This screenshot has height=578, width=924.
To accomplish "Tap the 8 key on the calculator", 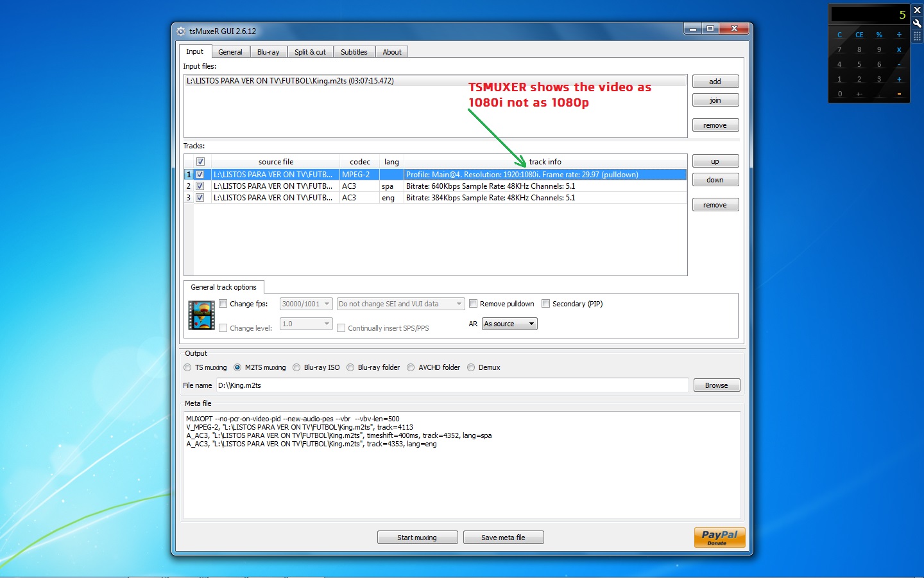I will tap(859, 49).
